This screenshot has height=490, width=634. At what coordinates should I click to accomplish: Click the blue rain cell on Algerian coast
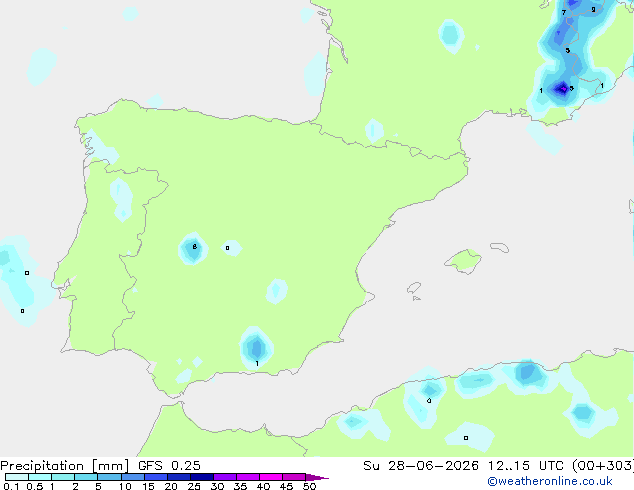coord(527,373)
